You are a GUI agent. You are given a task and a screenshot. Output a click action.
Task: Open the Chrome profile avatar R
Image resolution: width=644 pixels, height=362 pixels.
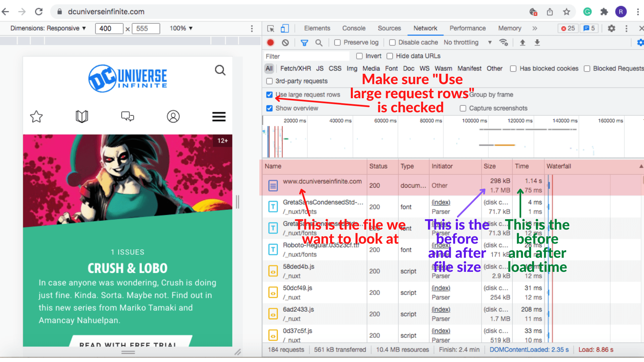[621, 12]
